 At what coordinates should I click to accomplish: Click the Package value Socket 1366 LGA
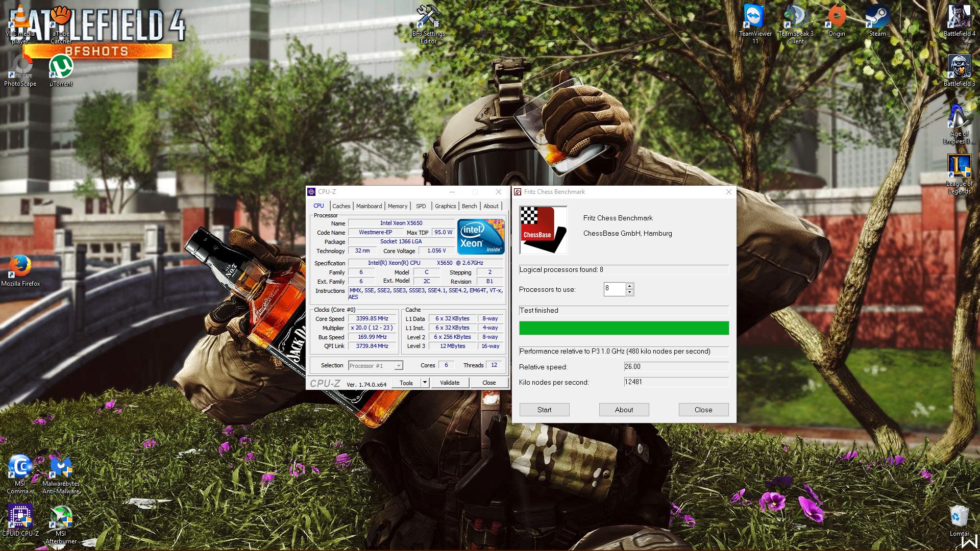[x=401, y=241]
